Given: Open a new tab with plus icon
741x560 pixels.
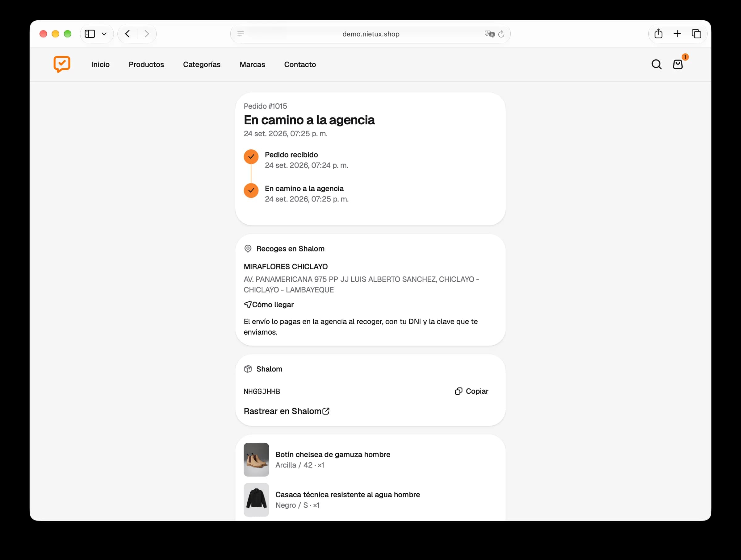Looking at the screenshot, I should [x=677, y=34].
